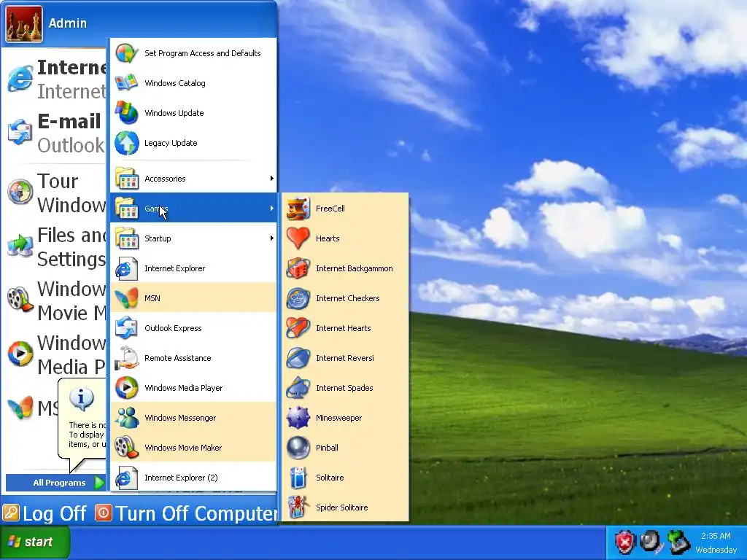Screen dimensions: 747x560
Task: Open the Startup folder menu item
Action: [x=193, y=238]
